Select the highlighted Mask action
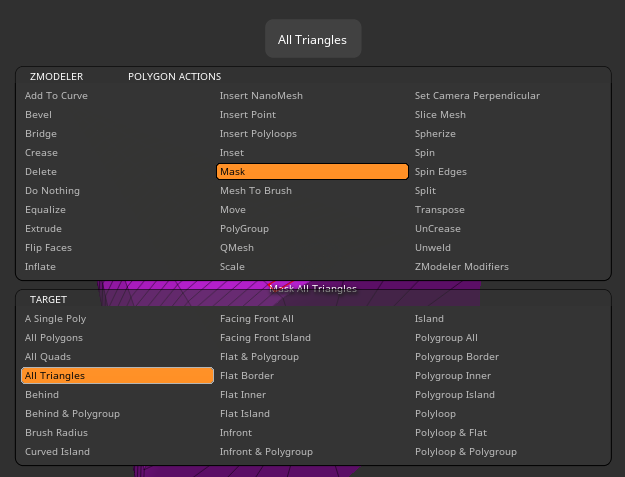The height and width of the screenshot is (477, 625). [312, 172]
